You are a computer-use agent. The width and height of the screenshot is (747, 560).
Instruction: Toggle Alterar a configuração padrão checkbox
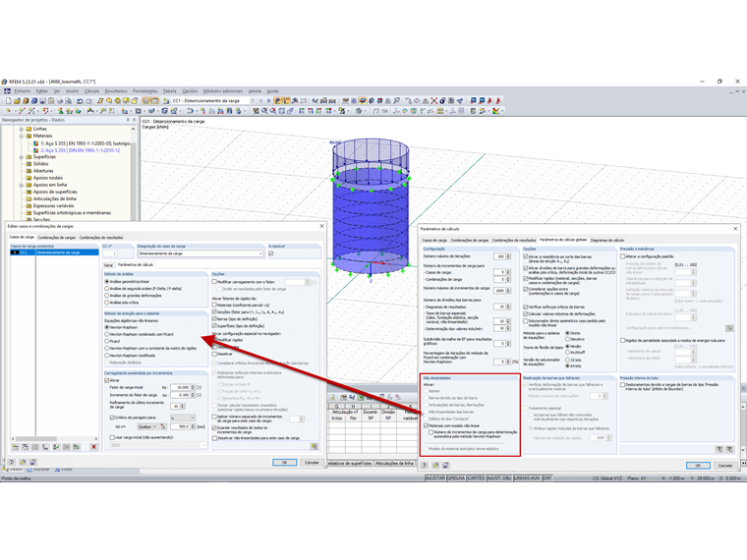(622, 256)
